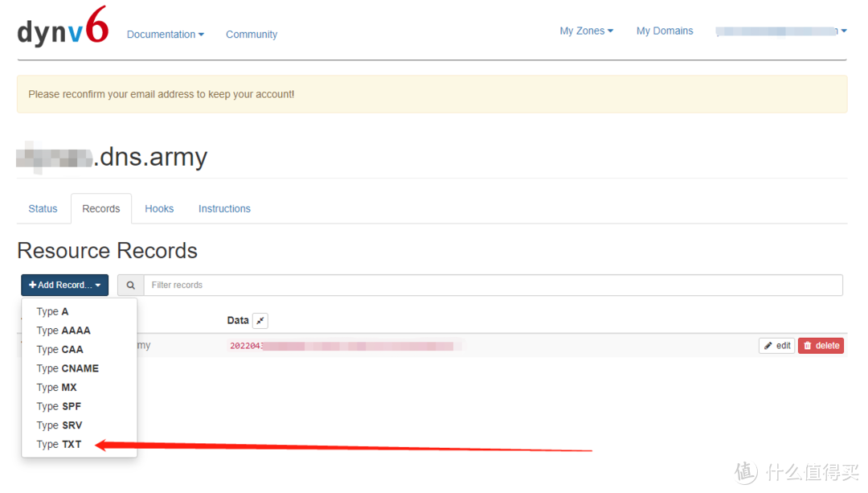Open the blurred user account dropdown

781,31
